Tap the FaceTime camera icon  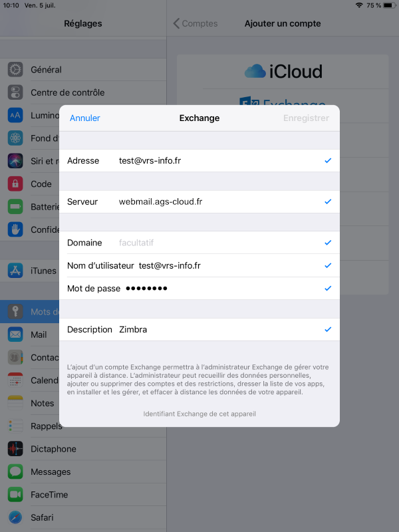[15, 495]
